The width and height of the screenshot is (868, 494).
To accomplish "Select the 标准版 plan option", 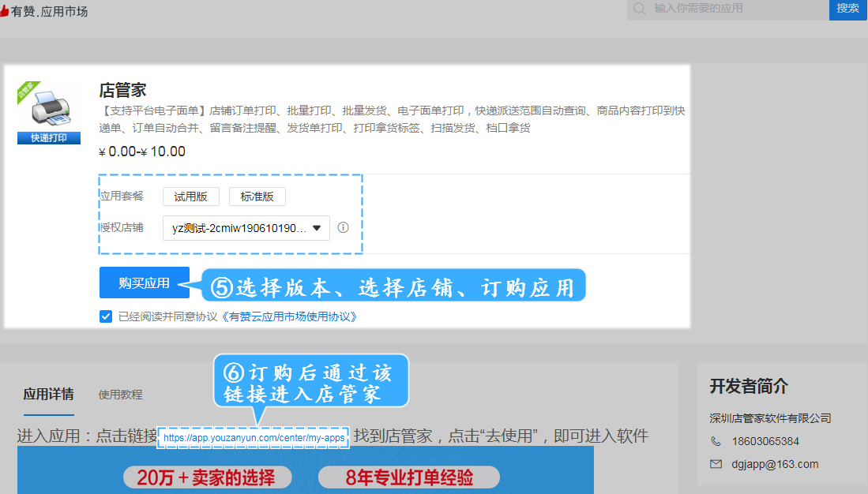I will [x=257, y=196].
